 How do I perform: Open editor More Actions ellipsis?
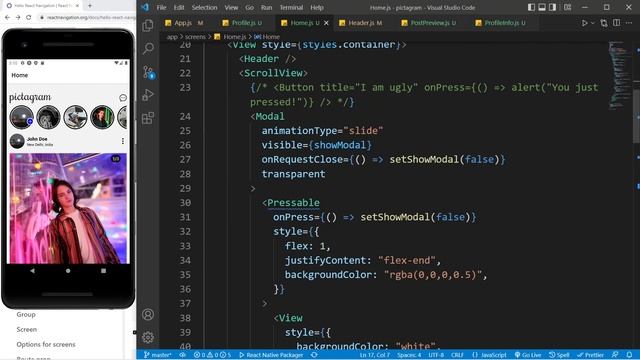tap(629, 23)
